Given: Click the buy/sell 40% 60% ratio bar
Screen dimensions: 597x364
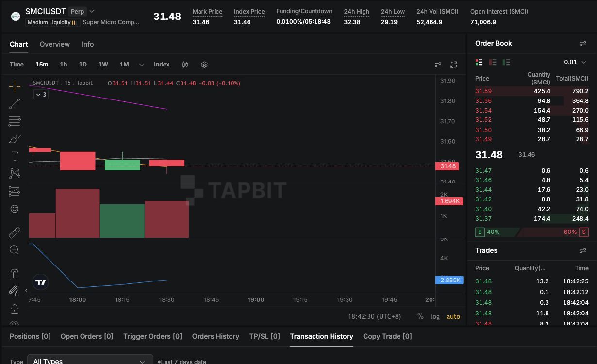Looking at the screenshot, I should (531, 232).
